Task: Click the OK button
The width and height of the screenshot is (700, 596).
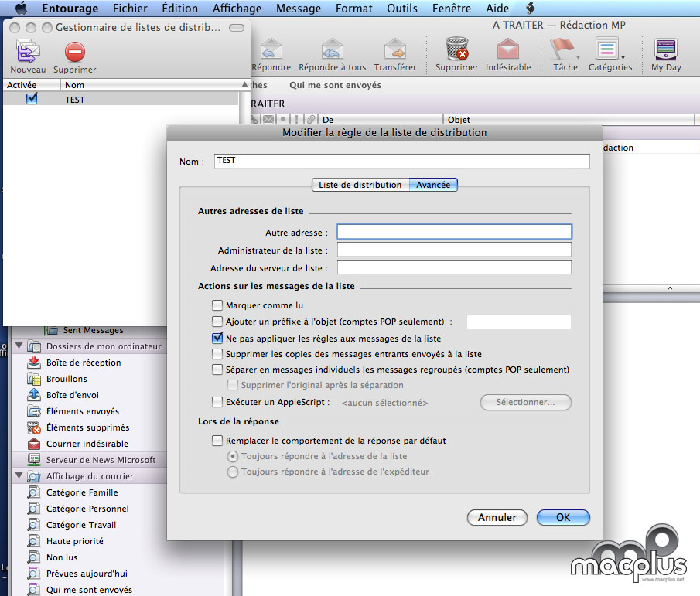Action: pyautogui.click(x=563, y=517)
